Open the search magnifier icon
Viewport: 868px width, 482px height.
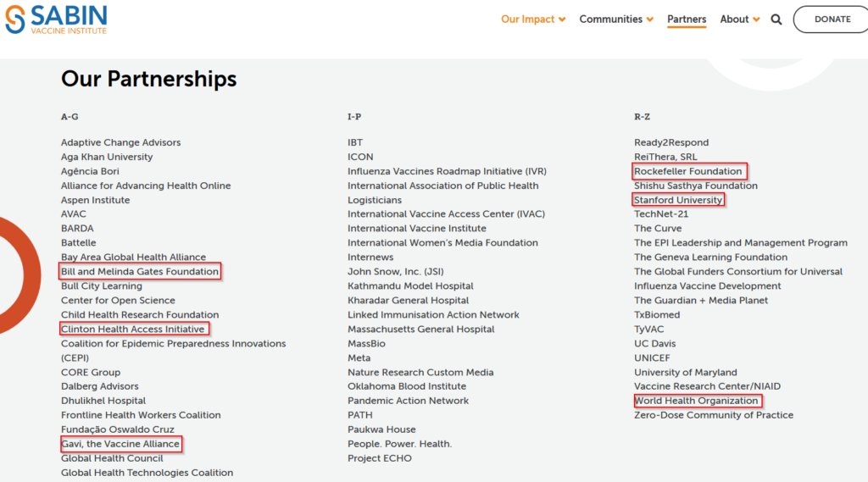(776, 20)
